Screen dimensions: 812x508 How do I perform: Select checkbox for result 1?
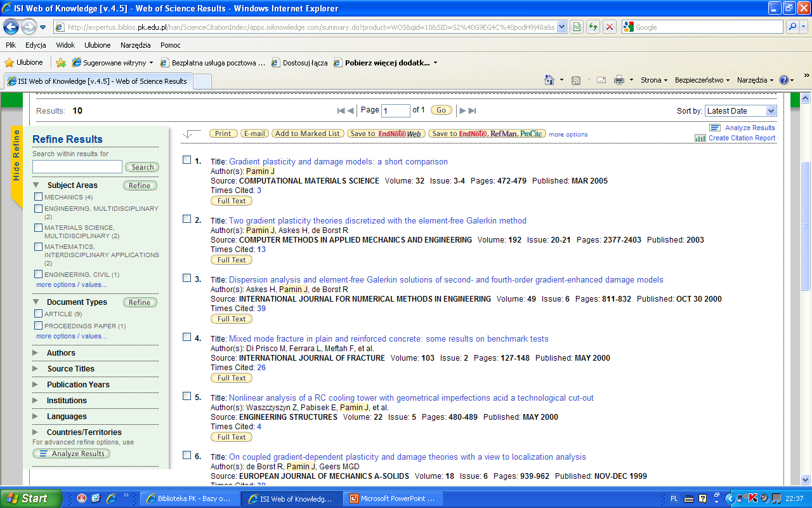point(187,160)
